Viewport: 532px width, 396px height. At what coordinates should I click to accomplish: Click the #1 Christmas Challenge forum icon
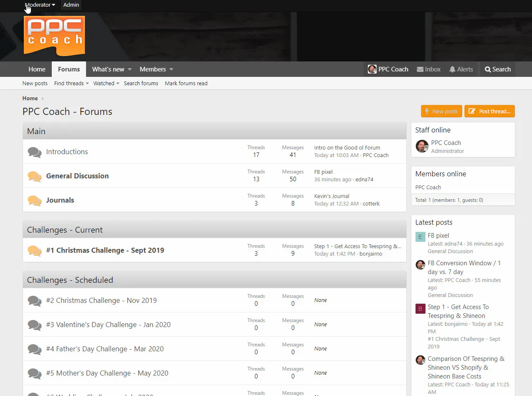[x=35, y=251]
